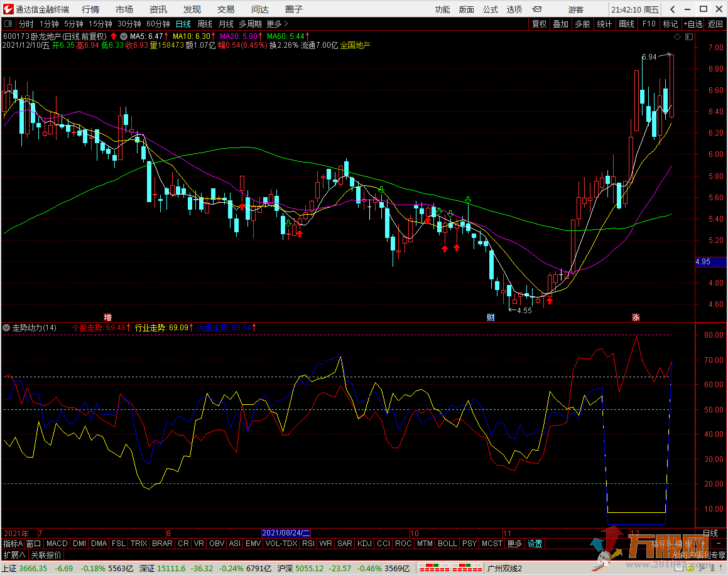Click the 增 event marker on chart
Screen dimensions: 728x575
click(107, 317)
